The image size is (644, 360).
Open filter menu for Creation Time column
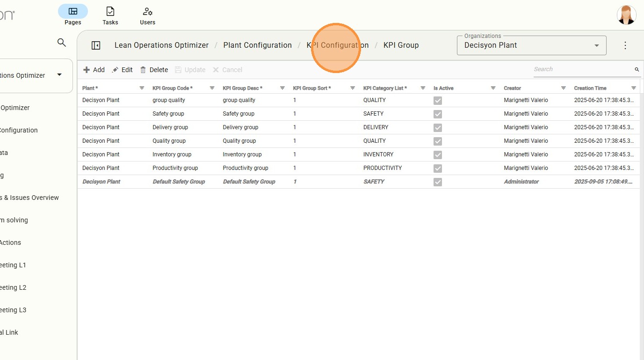coord(633,88)
